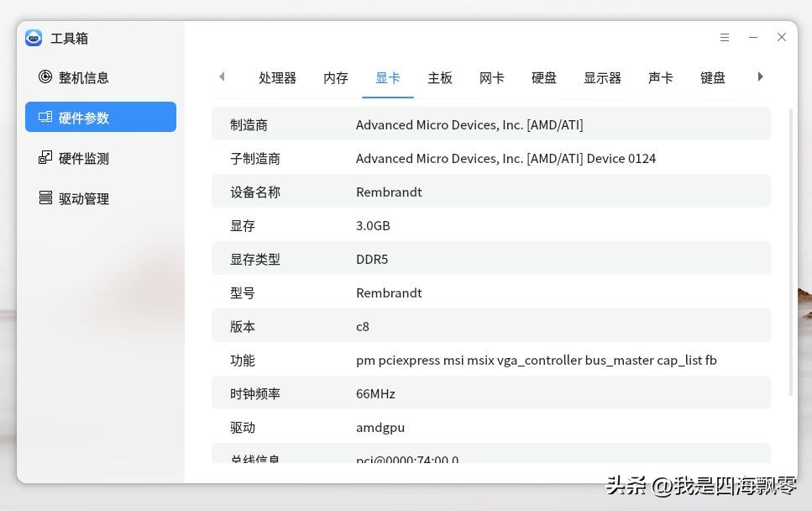Click the 工具箱 app logo icon
This screenshot has height=511, width=812.
(33, 38)
